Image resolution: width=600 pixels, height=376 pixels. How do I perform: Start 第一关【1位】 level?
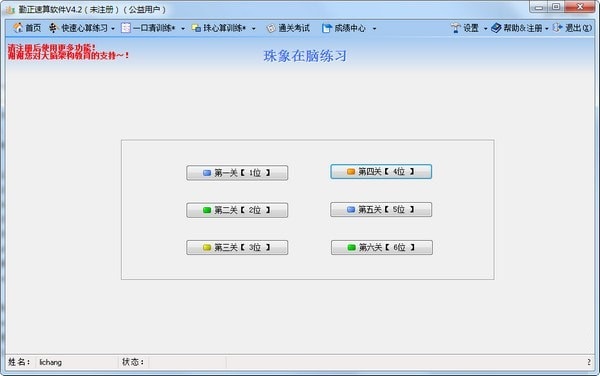coord(237,173)
